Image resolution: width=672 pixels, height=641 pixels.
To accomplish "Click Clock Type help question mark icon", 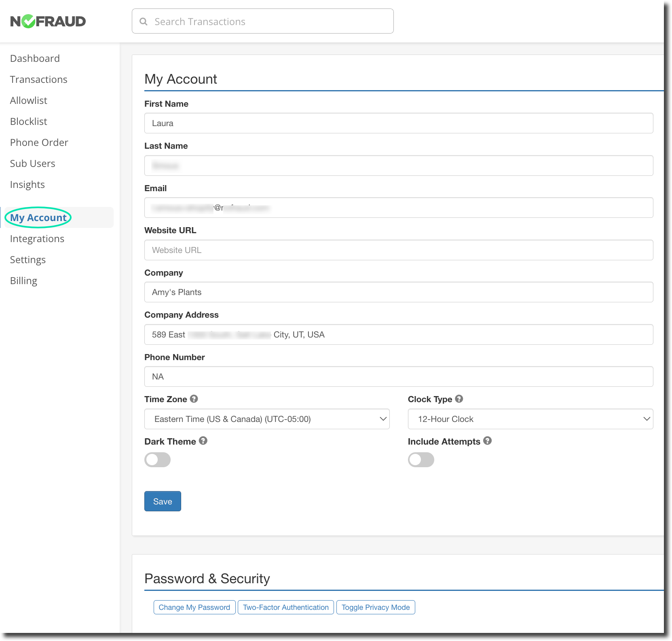I will click(x=459, y=399).
